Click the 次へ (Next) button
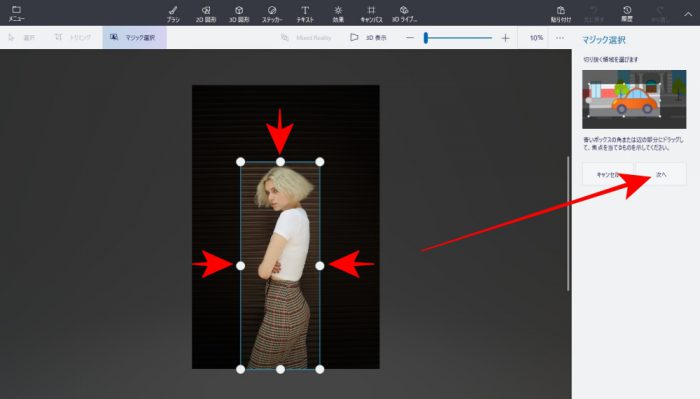 click(x=661, y=174)
